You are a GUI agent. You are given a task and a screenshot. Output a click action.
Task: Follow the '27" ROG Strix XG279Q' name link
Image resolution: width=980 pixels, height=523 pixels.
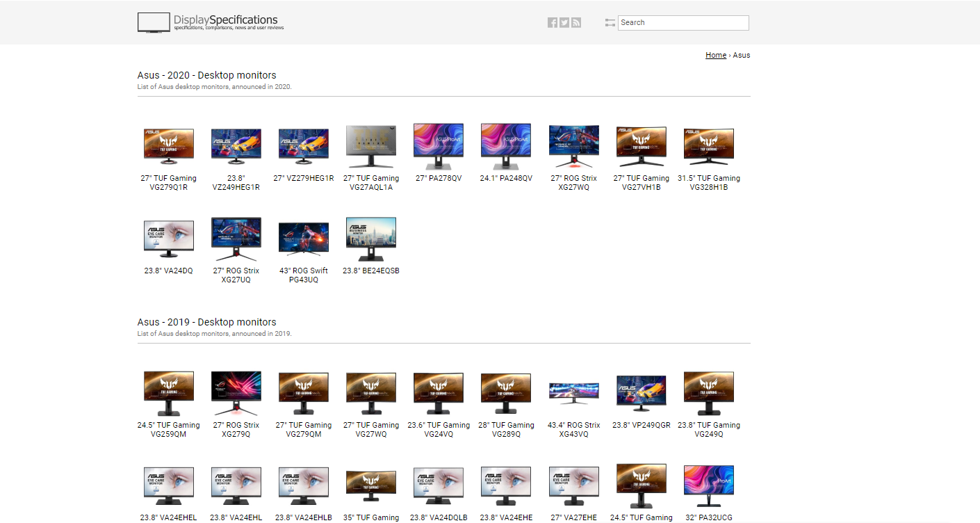pyautogui.click(x=236, y=430)
